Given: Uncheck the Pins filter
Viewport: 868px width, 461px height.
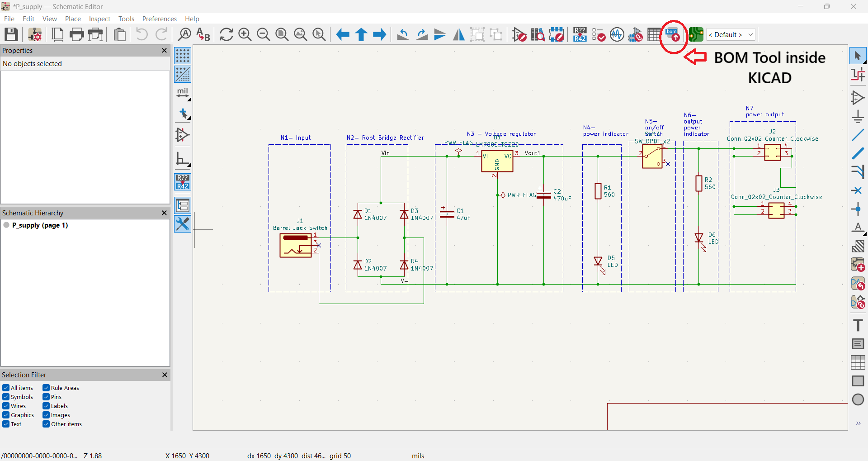Looking at the screenshot, I should [46, 397].
